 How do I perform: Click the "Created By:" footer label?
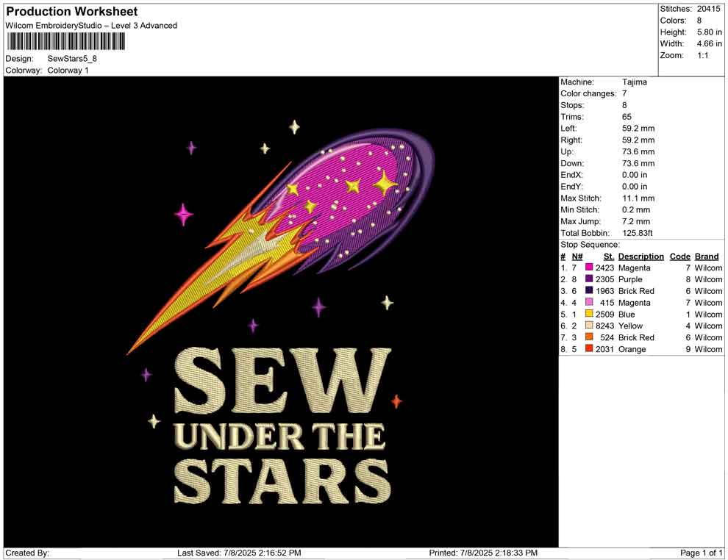pyautogui.click(x=27, y=553)
